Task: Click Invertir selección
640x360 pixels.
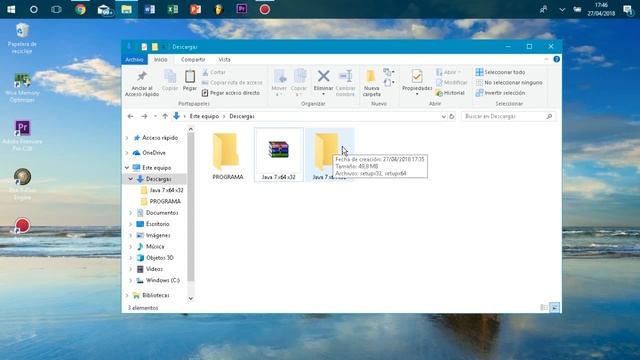Action: coord(500,93)
